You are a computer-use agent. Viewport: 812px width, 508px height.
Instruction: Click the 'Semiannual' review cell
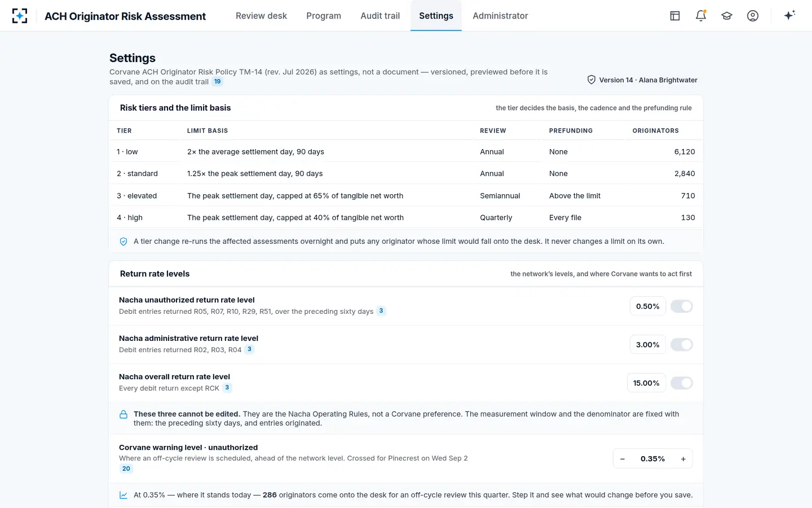pos(500,196)
